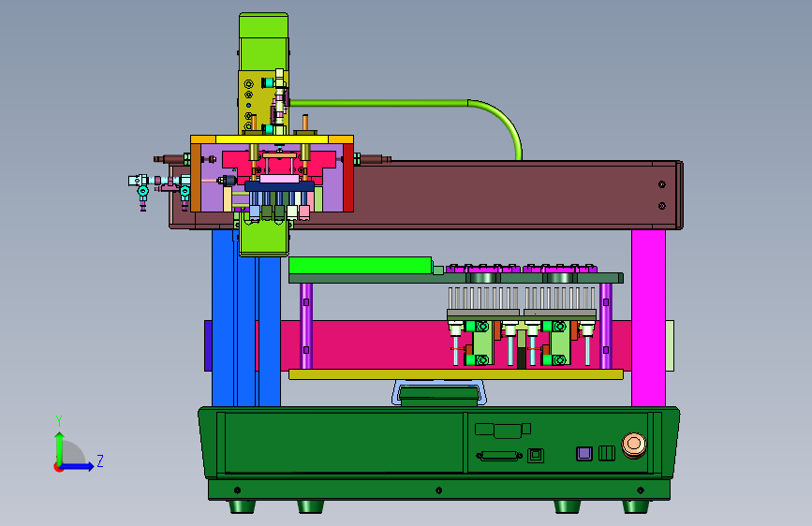Screen dimensions: 812x526
Task: Select the large blank left panel of the base
Action: coord(344,442)
